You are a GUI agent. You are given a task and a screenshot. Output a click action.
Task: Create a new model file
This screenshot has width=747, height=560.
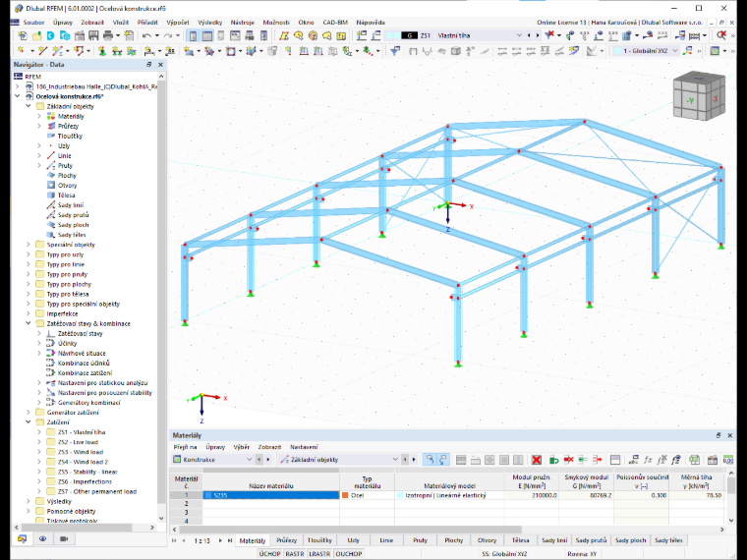point(23,35)
